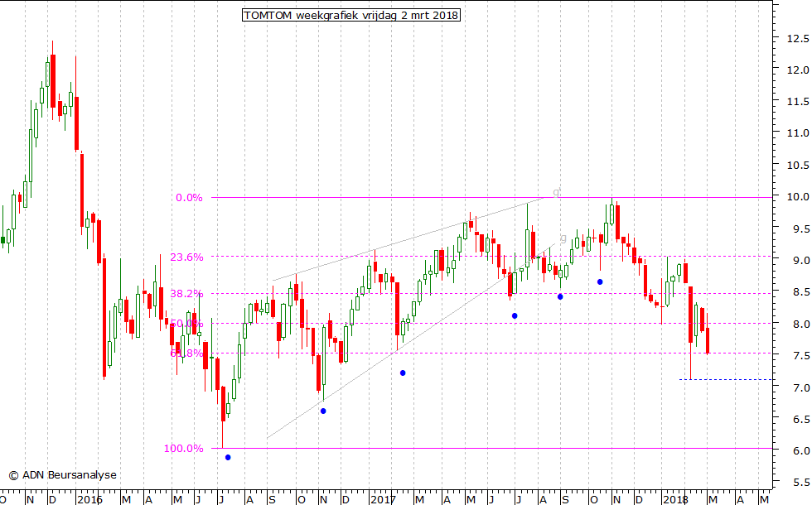Image resolution: width=812 pixels, height=505 pixels.
Task: Select the '61.8%' Fibonacci label
Action: point(186,353)
